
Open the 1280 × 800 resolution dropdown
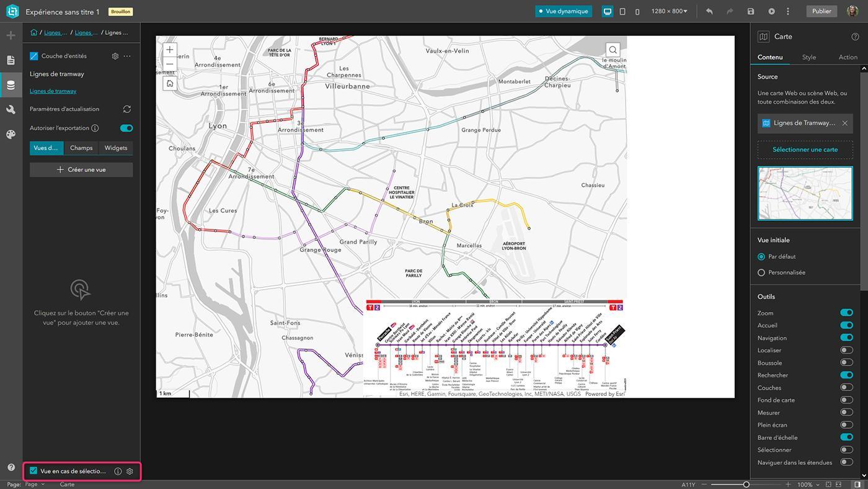(x=669, y=11)
